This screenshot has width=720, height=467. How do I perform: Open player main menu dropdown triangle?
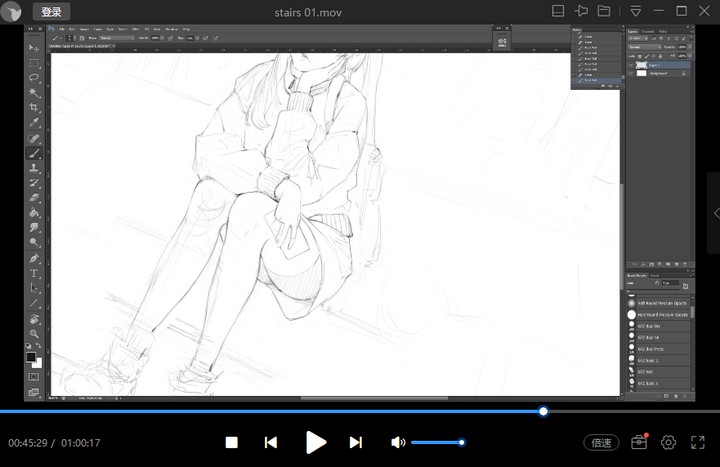click(636, 11)
